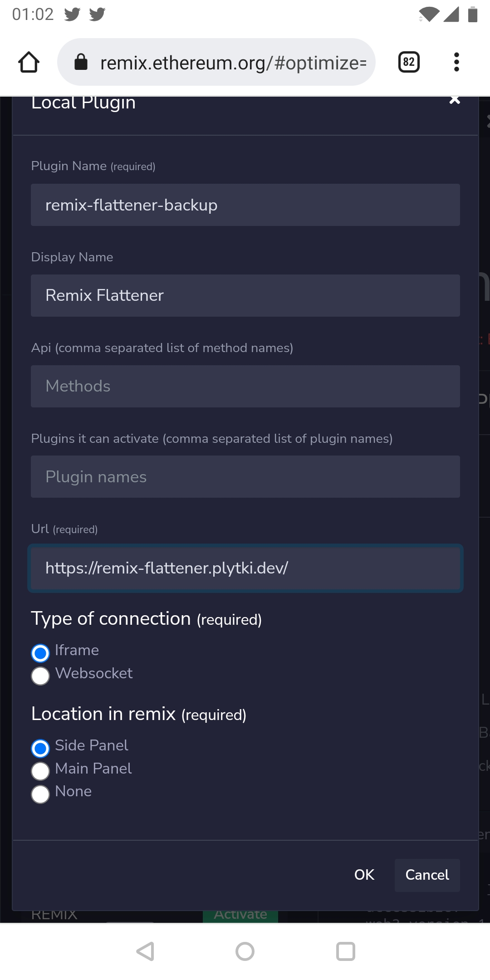This screenshot has width=490, height=980.
Task: Click the Remix Flattener display name field
Action: click(x=245, y=295)
